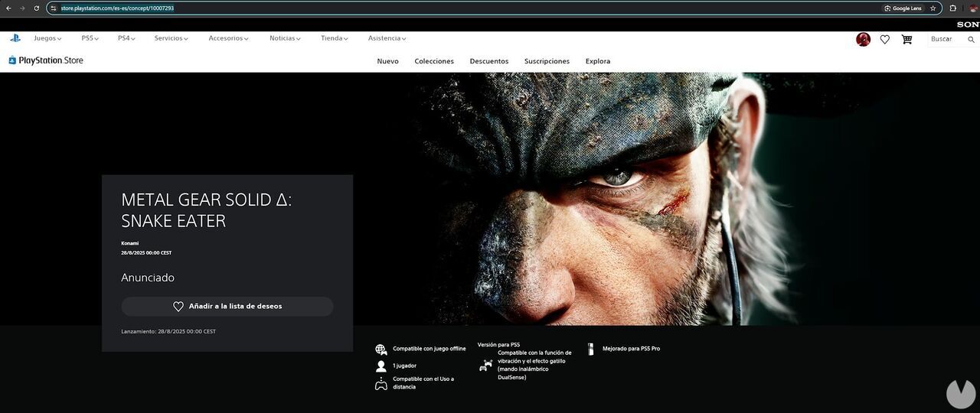Expand the Tienda dropdown menu
The height and width of the screenshot is (413, 980).
(335, 38)
